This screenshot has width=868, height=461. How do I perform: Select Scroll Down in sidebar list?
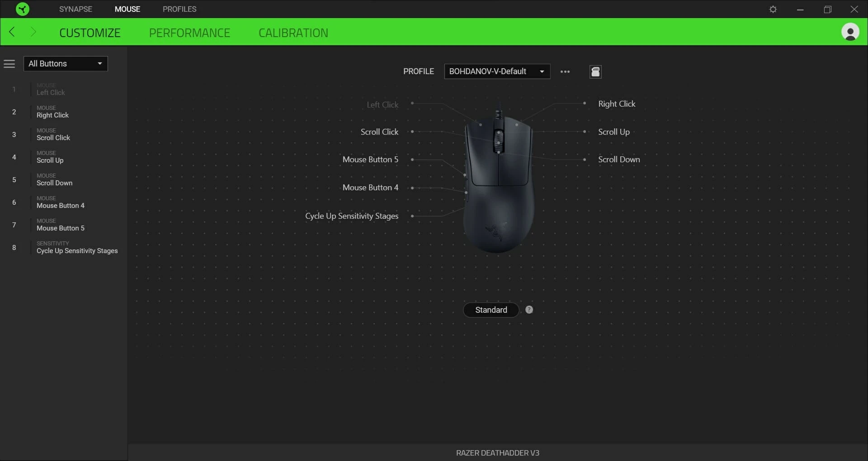pyautogui.click(x=63, y=179)
